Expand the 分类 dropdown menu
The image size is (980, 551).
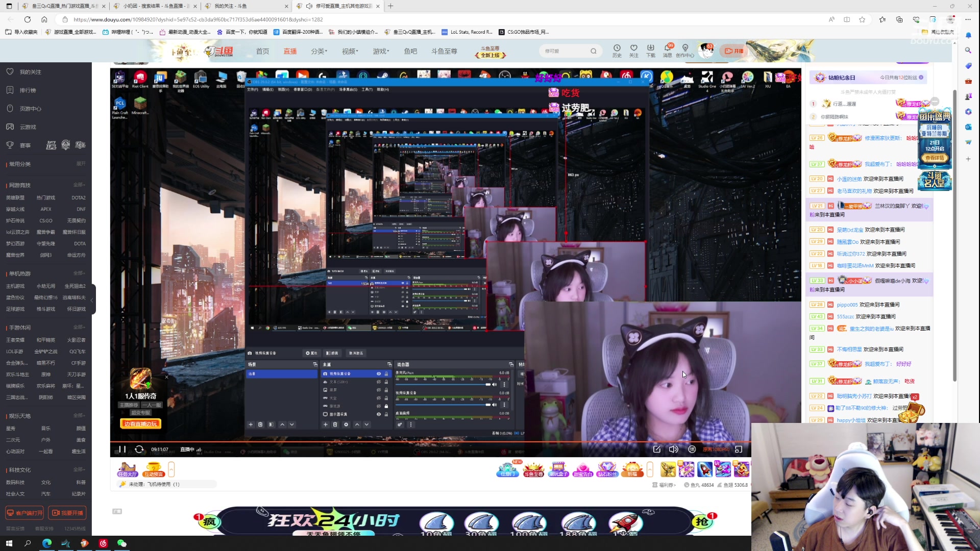pos(319,51)
